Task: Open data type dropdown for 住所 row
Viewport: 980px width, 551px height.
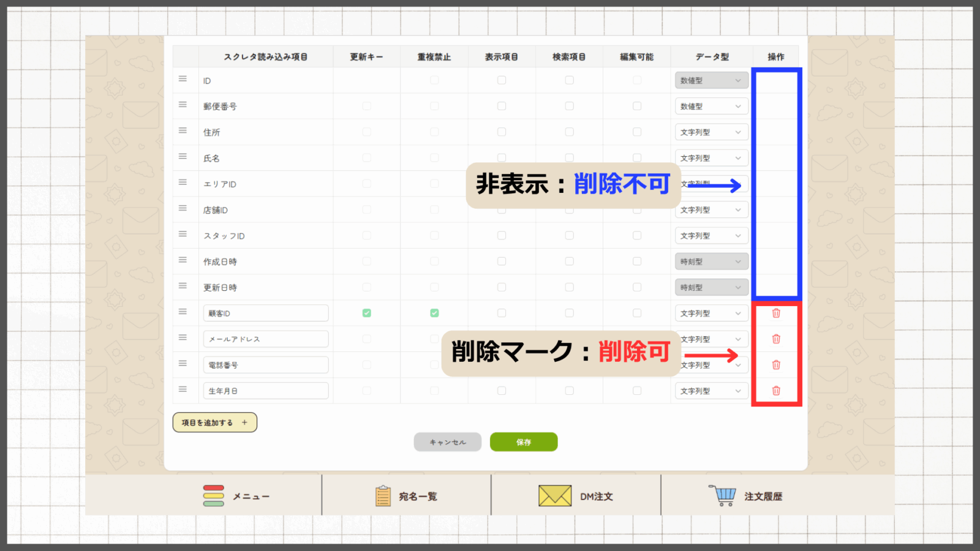Action: pyautogui.click(x=711, y=132)
